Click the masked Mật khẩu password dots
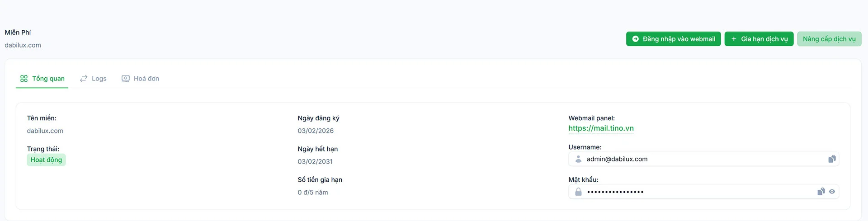Viewport: 868px width, 221px height. [615, 192]
